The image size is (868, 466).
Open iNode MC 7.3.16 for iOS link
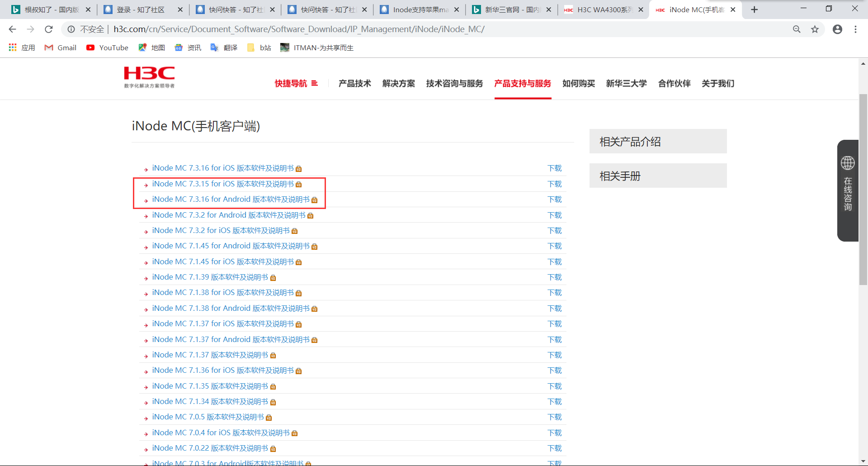click(x=223, y=168)
